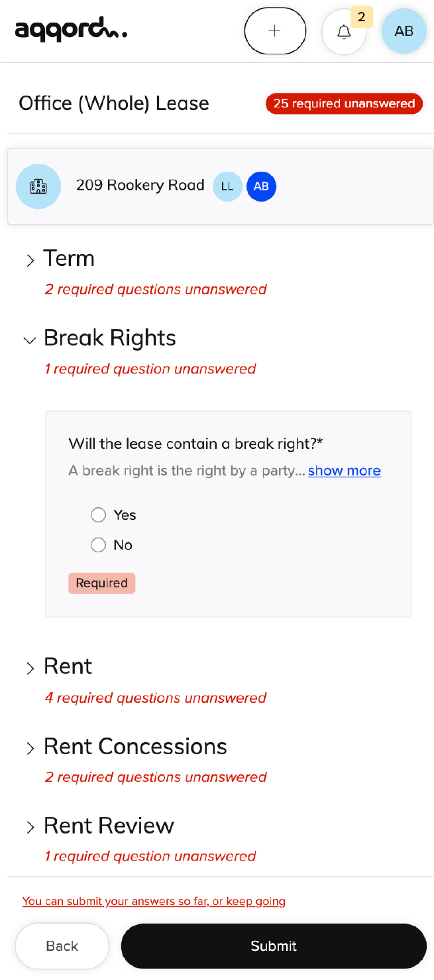434x980 pixels.
Task: Click the Back button
Action: (62, 946)
